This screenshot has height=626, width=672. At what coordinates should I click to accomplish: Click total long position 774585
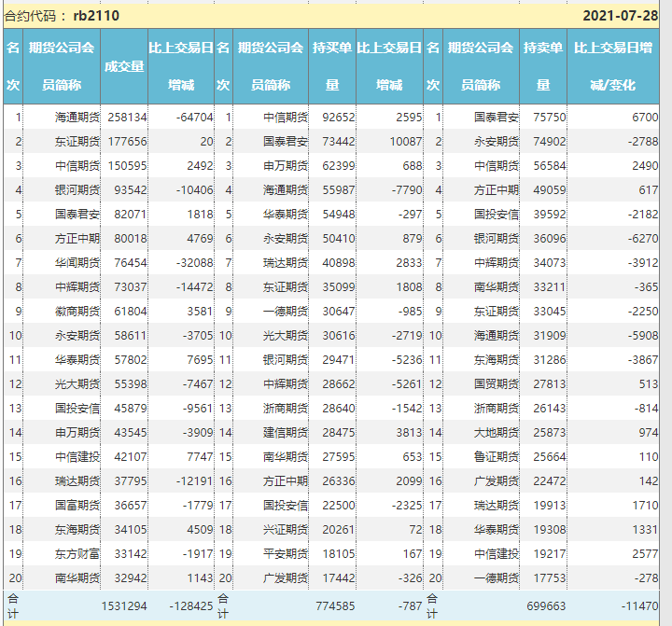(x=335, y=605)
